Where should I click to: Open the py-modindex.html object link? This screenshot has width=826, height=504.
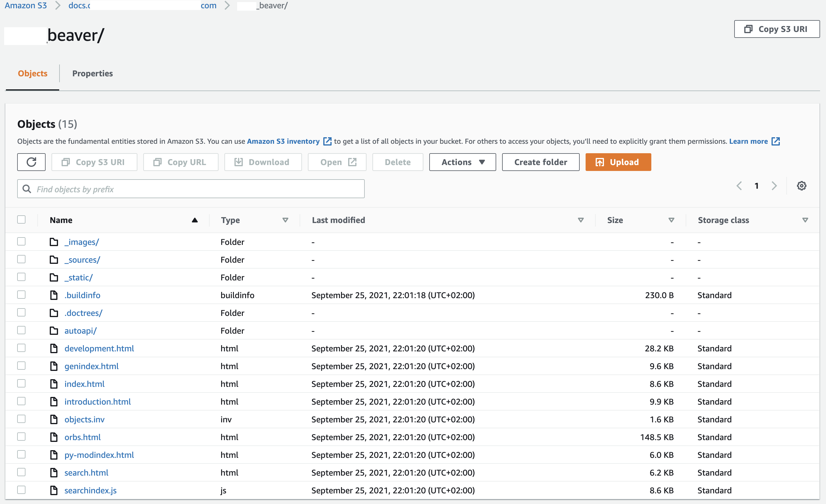click(99, 455)
